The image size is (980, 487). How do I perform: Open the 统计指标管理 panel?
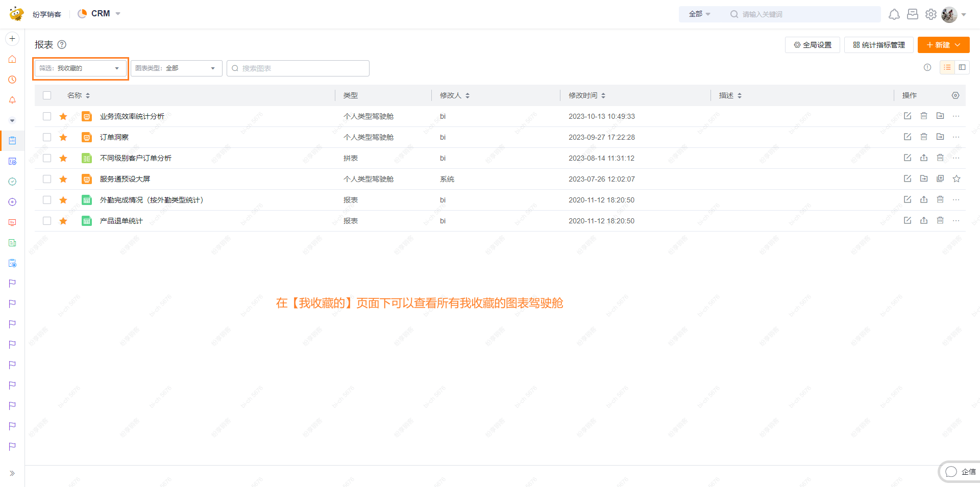[x=878, y=45]
